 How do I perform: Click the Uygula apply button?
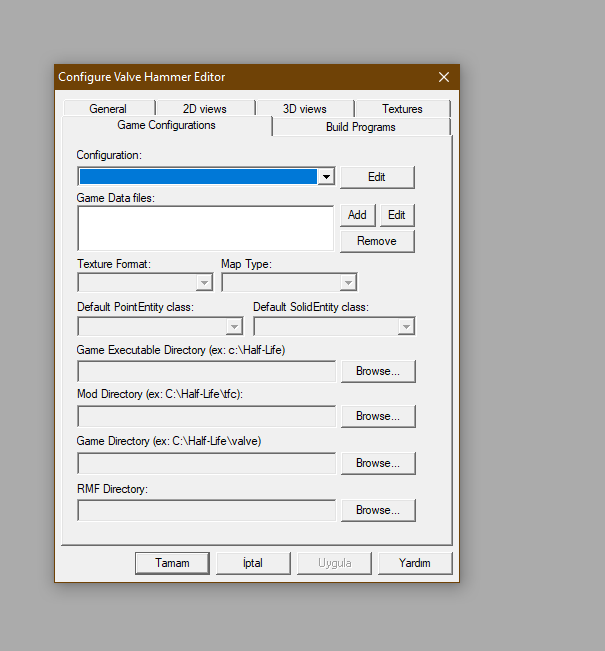334,563
